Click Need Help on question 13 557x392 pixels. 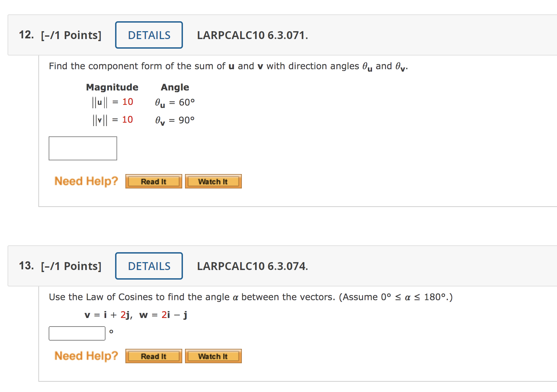click(x=86, y=356)
